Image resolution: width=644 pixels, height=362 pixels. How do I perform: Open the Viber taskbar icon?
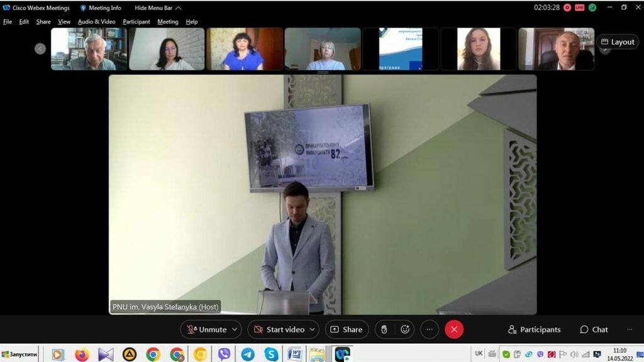[x=224, y=354]
